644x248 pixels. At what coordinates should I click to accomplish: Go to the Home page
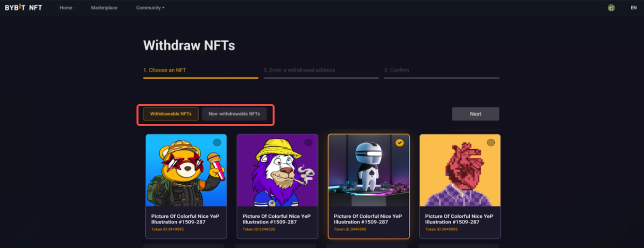[66, 8]
